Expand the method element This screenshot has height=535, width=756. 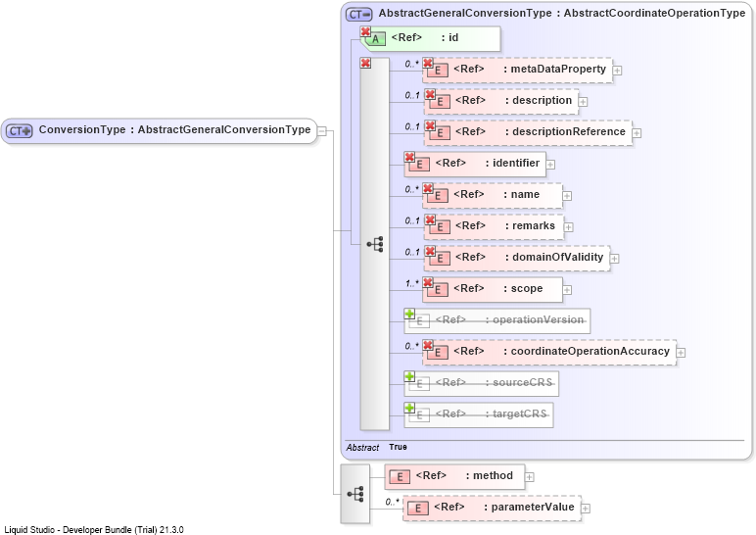click(x=530, y=477)
